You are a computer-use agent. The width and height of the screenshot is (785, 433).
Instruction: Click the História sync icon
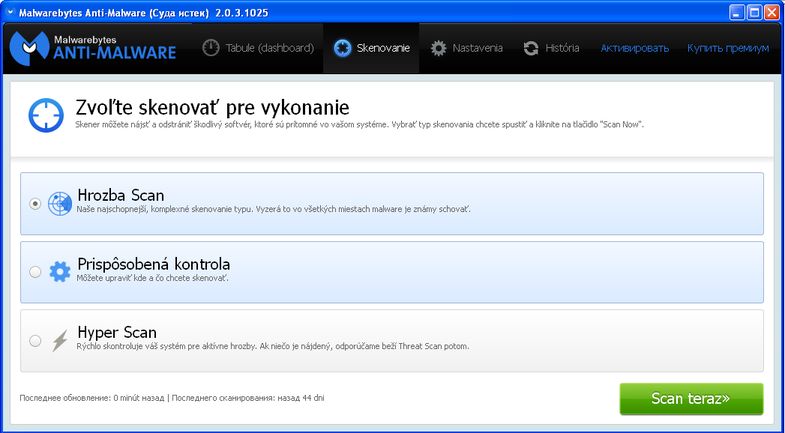pyautogui.click(x=531, y=48)
